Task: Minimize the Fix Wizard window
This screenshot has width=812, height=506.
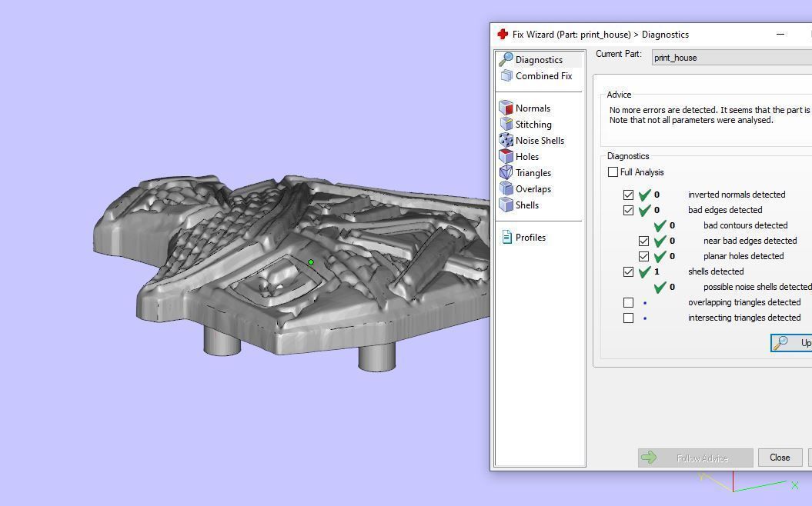Action: [x=780, y=34]
